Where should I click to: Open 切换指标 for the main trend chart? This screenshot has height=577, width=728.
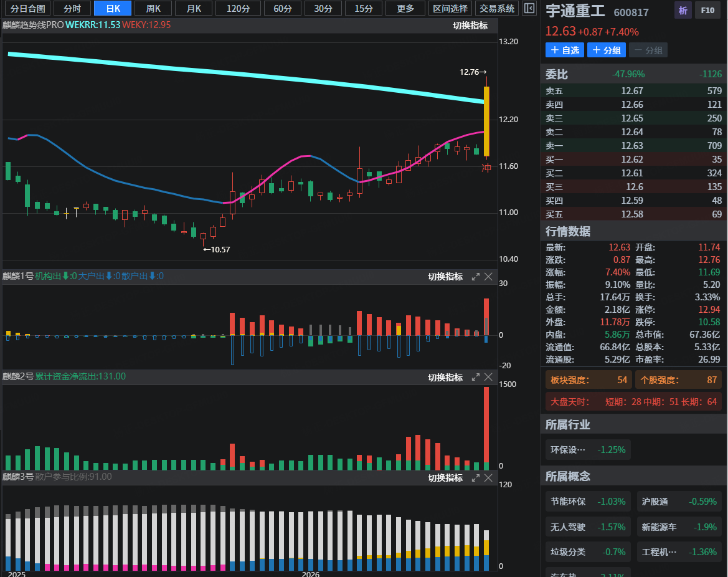[x=470, y=26]
